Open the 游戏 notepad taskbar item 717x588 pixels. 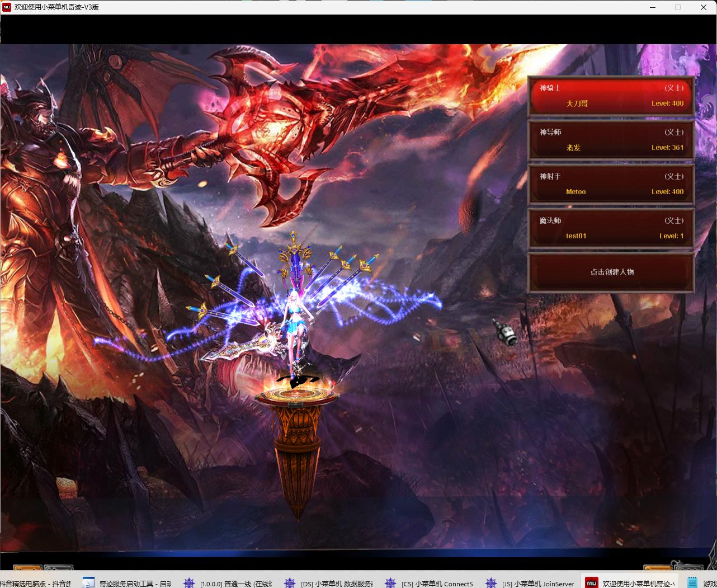(701, 583)
